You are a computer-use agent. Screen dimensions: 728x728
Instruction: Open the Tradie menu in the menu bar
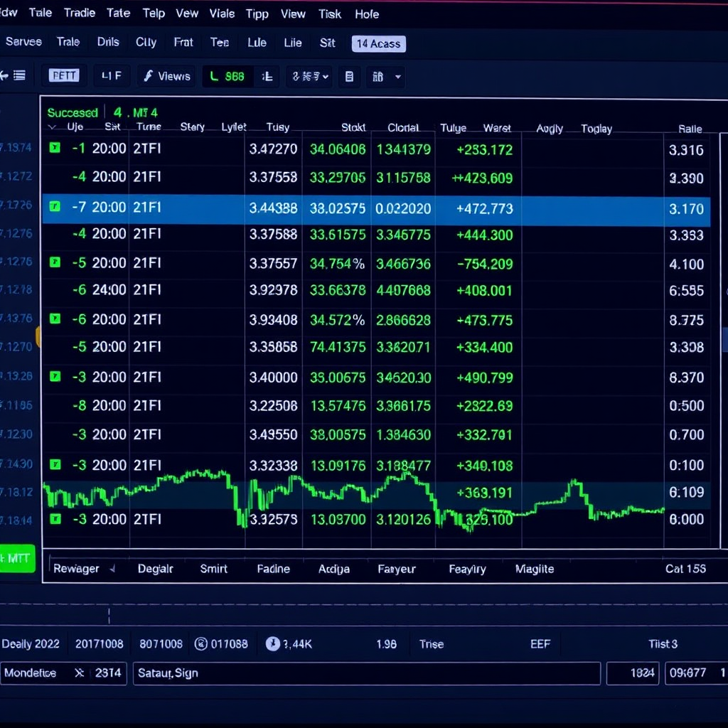point(79,13)
